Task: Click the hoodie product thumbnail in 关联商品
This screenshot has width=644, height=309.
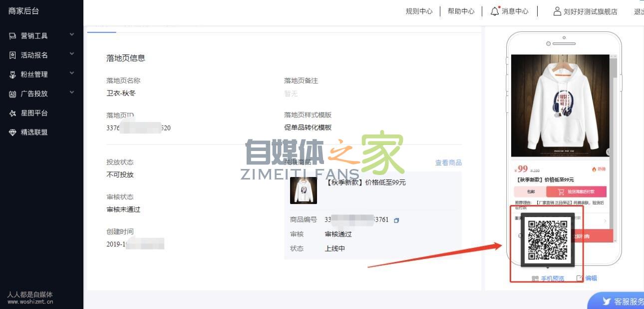Action: pos(303,190)
